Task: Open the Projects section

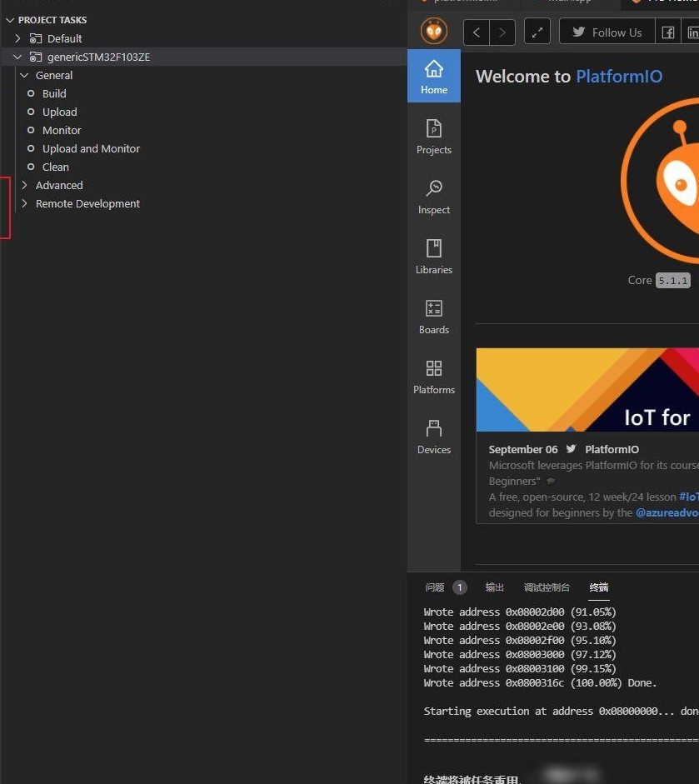Action: pyautogui.click(x=433, y=137)
